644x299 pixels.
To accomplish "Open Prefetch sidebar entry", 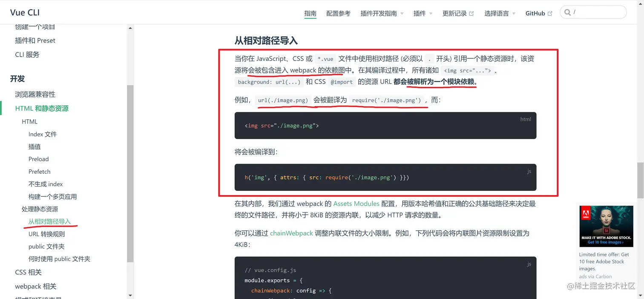I will pyautogui.click(x=40, y=172).
